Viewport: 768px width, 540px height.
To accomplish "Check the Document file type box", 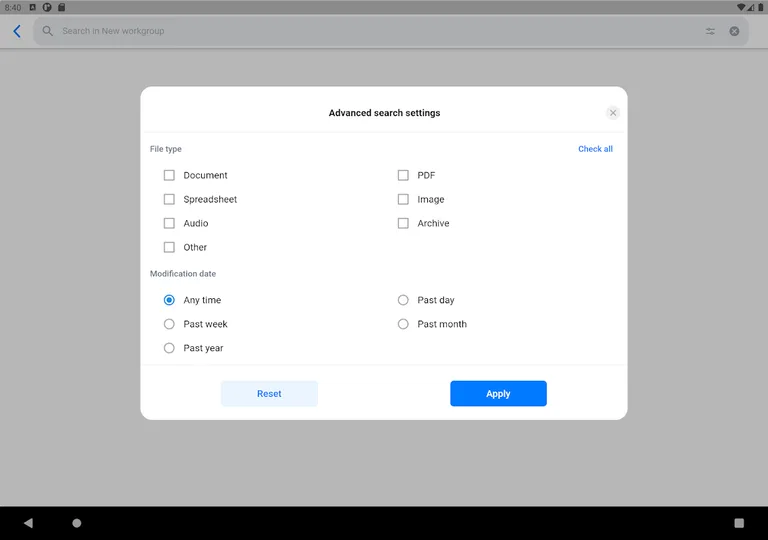I will (169, 175).
